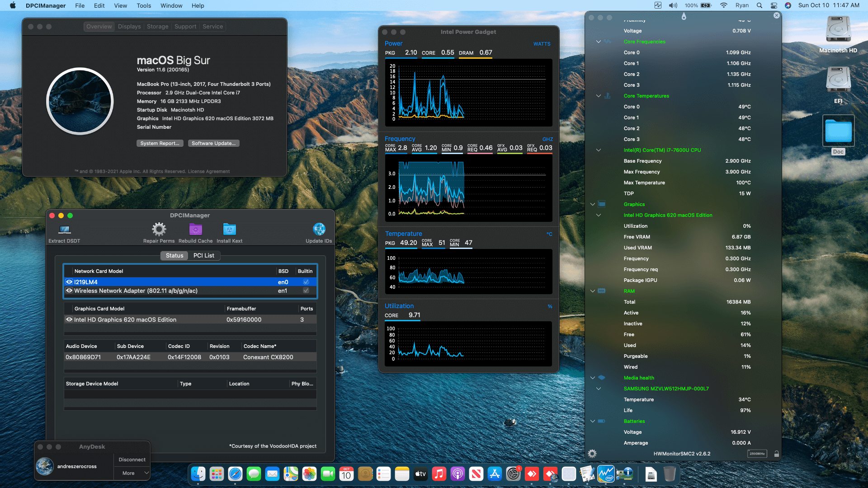Open Launchpad from the Dock
868x488 pixels.
pos(217,474)
